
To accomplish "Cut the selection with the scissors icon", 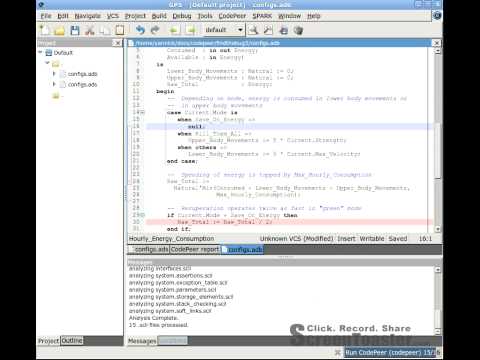I will 89,31.
